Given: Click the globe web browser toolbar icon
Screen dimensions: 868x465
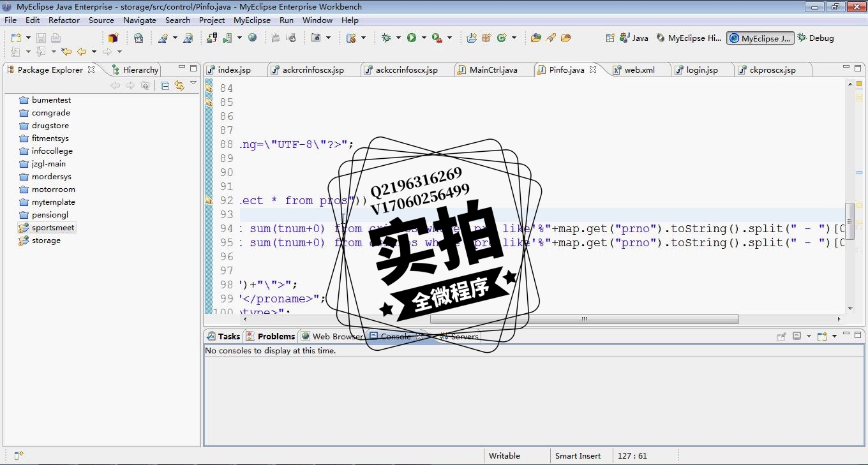Looking at the screenshot, I should coord(253,38).
